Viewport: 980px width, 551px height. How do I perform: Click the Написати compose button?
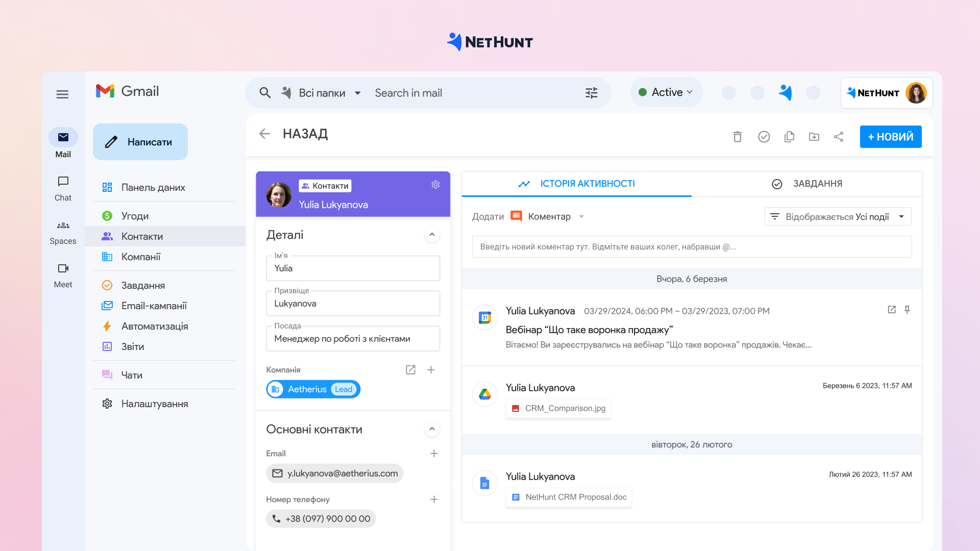pos(140,142)
